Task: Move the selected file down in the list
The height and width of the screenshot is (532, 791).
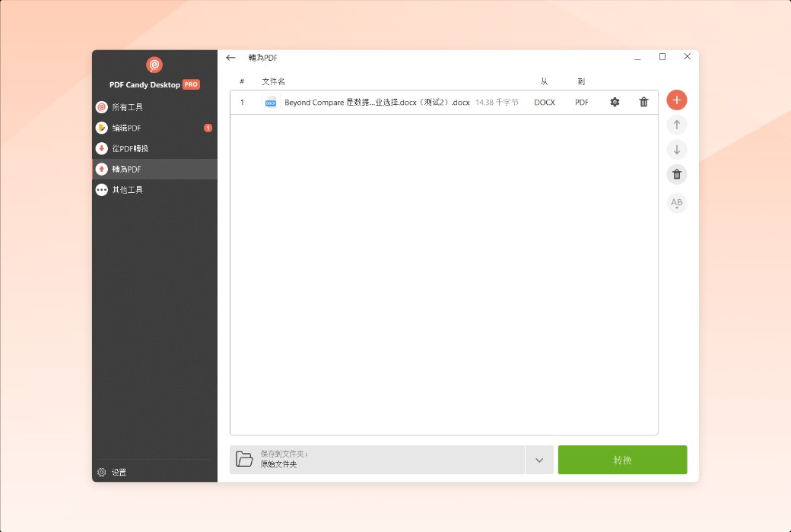Action: pos(676,149)
